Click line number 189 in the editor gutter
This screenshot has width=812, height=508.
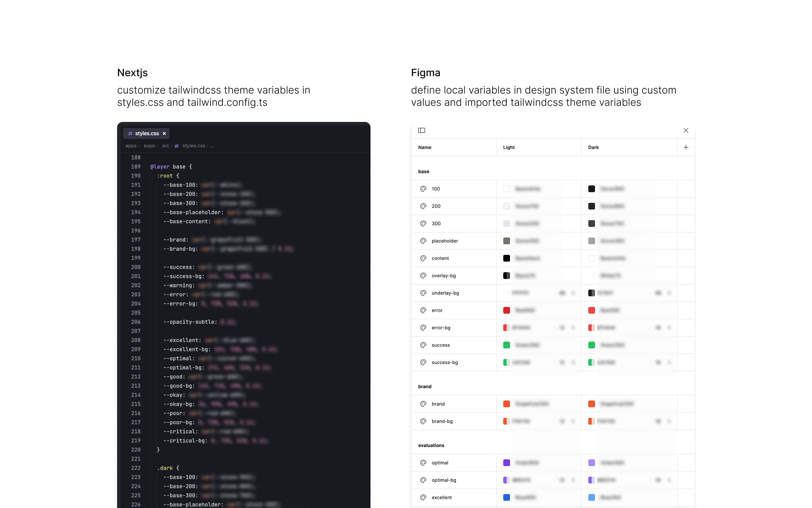click(x=135, y=167)
